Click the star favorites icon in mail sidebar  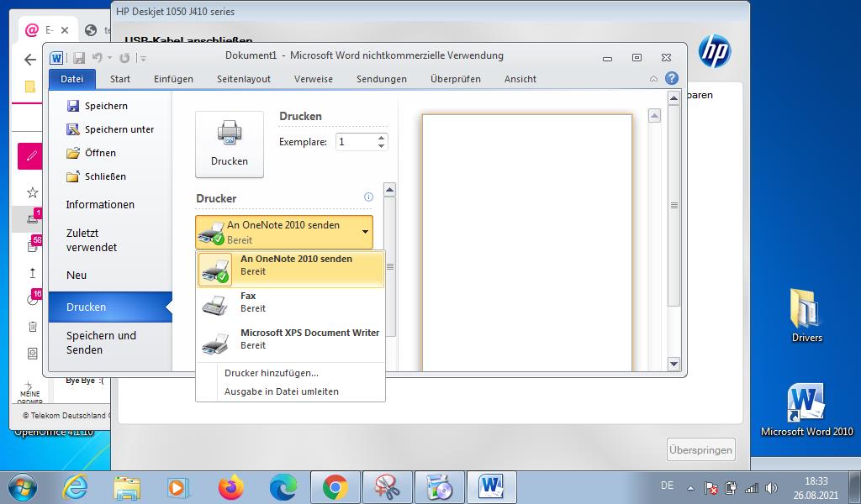click(33, 192)
